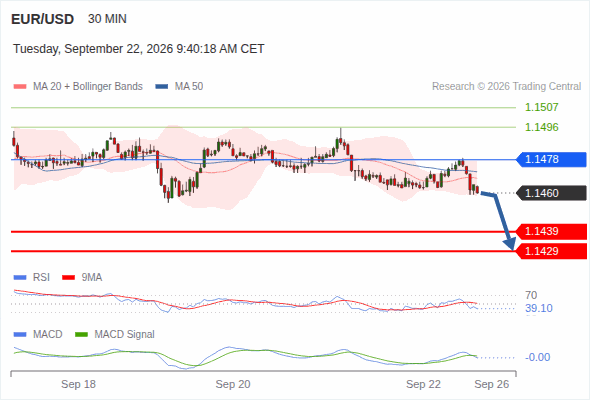The width and height of the screenshot is (590, 400).
Task: Click the MACD legend label
Action: 48,335
